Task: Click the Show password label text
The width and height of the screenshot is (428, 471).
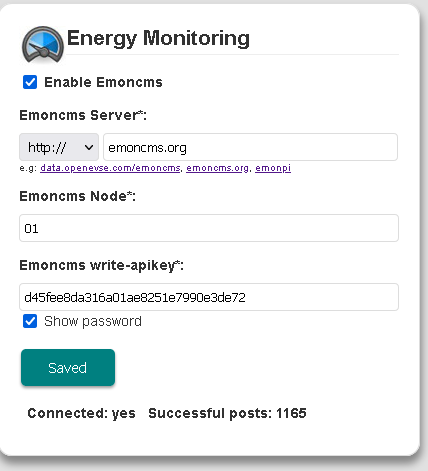Action: (93, 321)
